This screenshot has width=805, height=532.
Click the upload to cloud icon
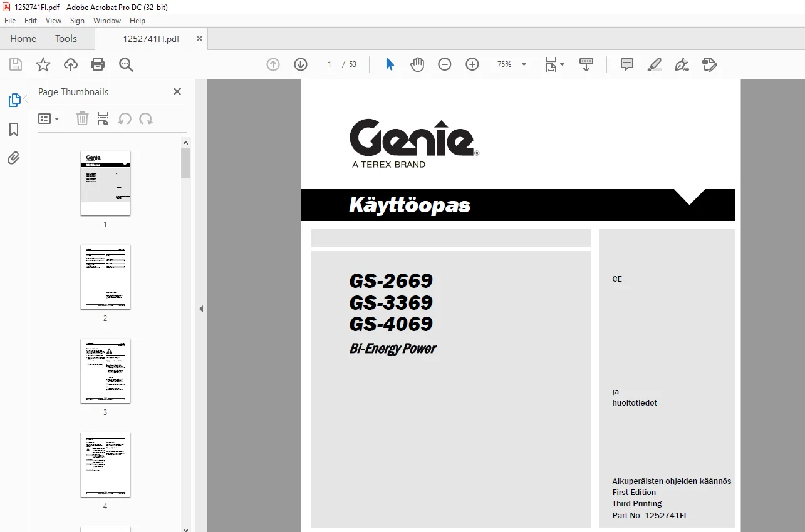pos(71,64)
